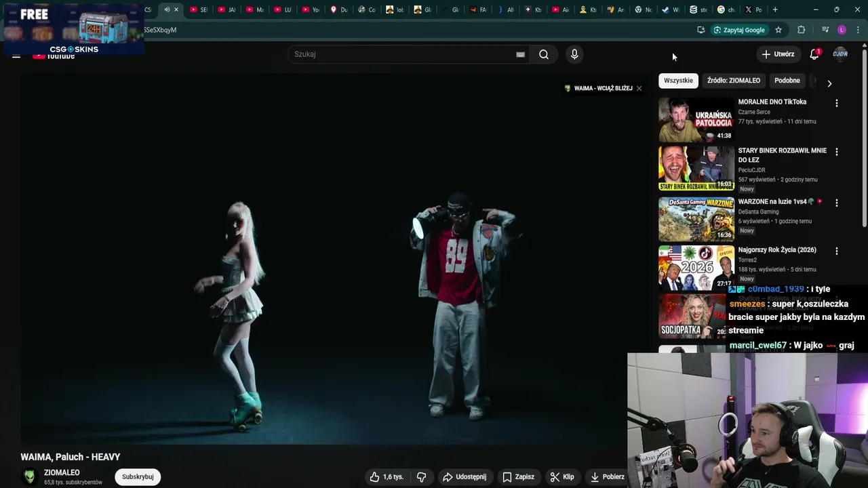Open the notifications bell
This screenshot has width=868, height=488.
(x=814, y=54)
